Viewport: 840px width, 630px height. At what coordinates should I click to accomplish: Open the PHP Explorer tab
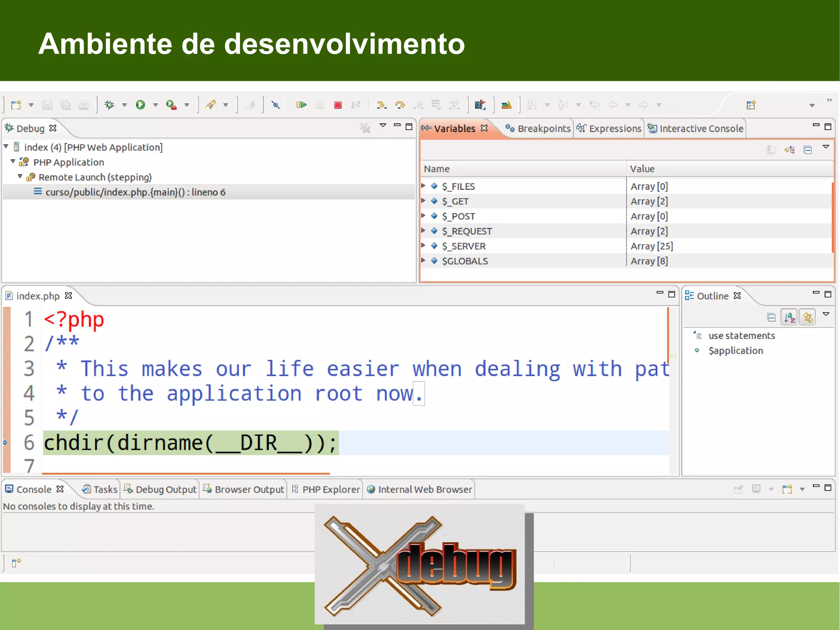(325, 489)
